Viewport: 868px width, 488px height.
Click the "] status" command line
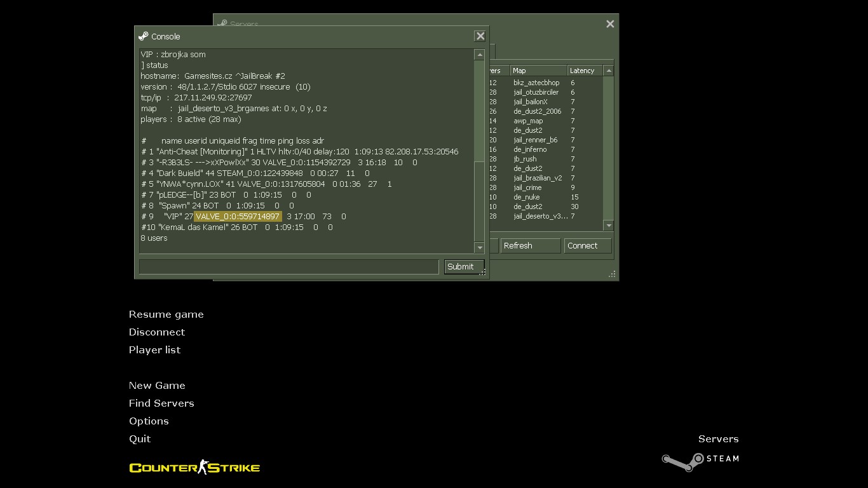coord(154,65)
